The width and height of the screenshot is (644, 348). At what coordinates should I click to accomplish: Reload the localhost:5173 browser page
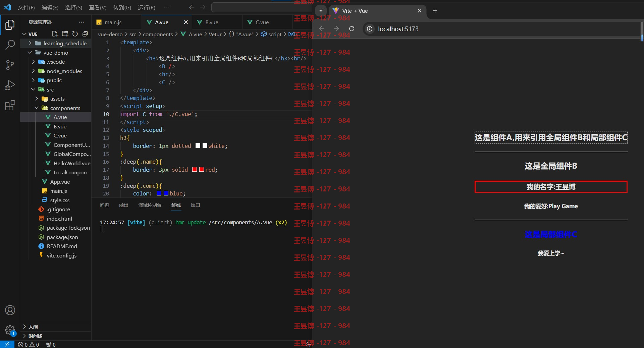tap(352, 29)
